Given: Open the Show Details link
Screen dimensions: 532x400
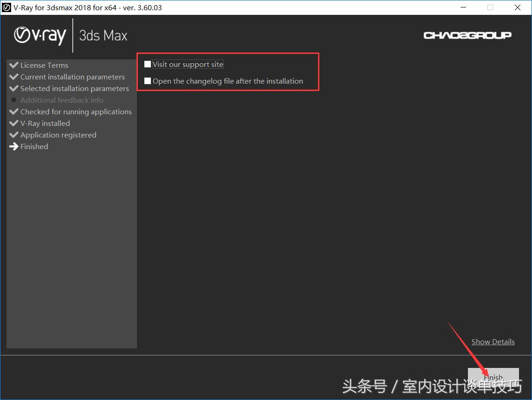Looking at the screenshot, I should [x=493, y=341].
